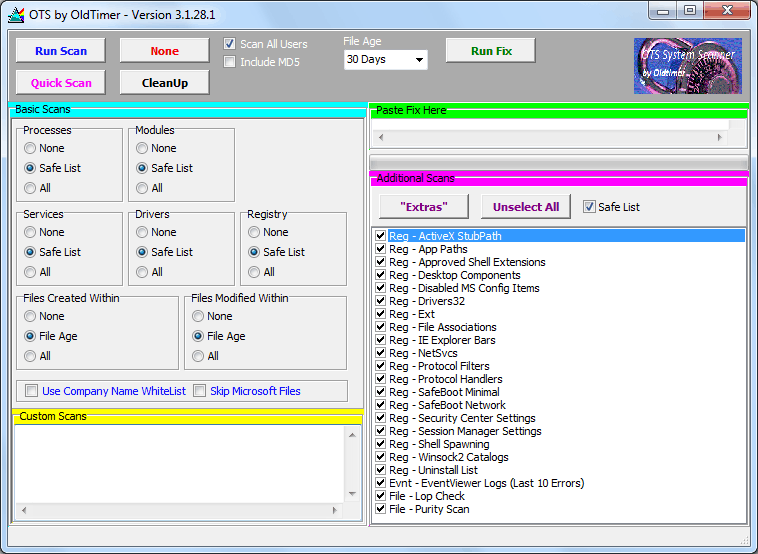Uncheck Reg - Drivers32 checkbox

(x=380, y=301)
